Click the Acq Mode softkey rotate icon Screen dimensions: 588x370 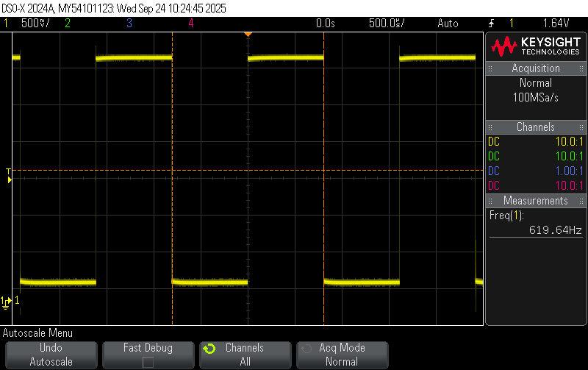pyautogui.click(x=306, y=349)
